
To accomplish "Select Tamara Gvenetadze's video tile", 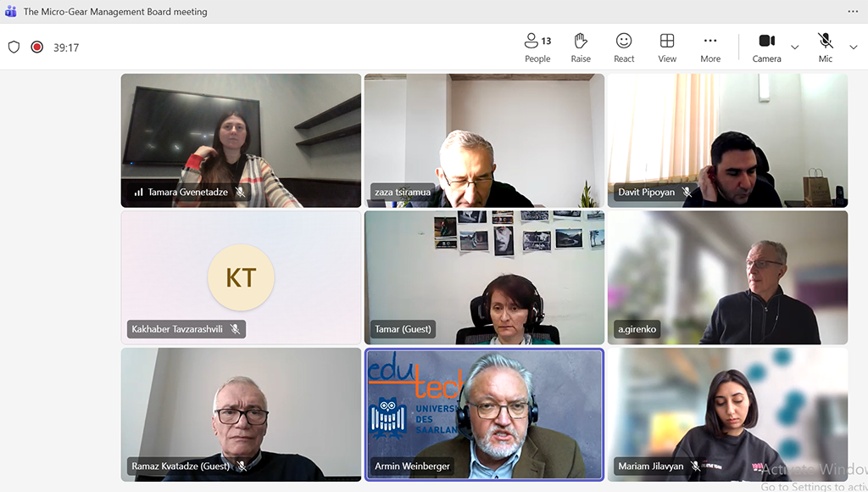I will (241, 140).
